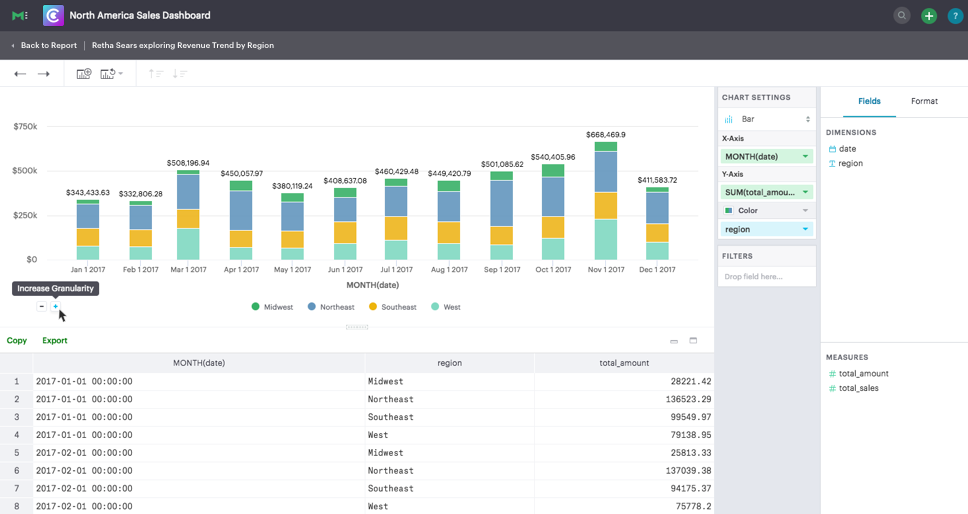
Task: Click the date dimension calendar icon
Action: [832, 149]
